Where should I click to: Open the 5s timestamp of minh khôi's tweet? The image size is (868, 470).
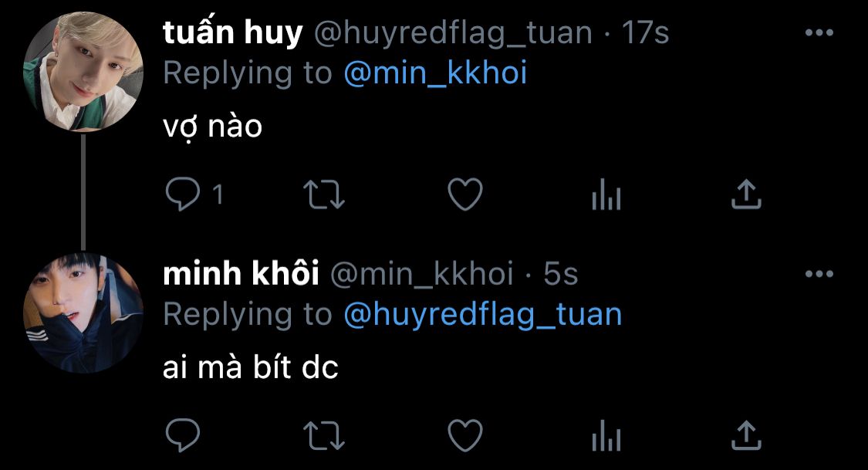[x=561, y=274]
